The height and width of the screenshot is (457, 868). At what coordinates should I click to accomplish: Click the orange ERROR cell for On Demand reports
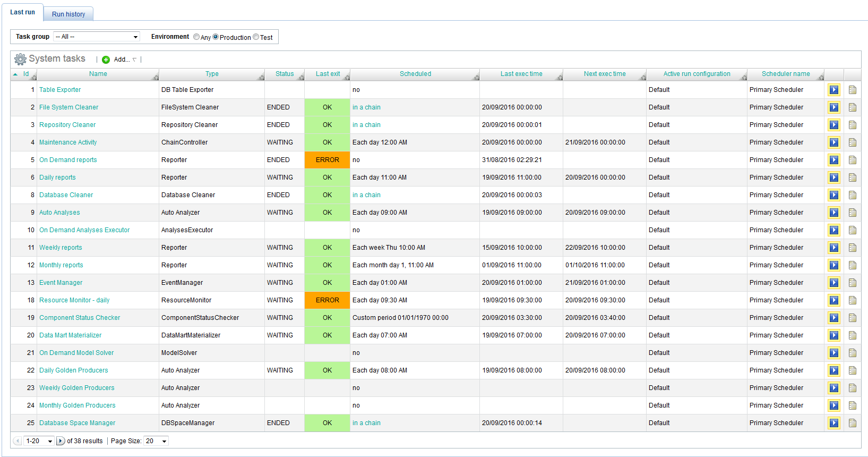click(x=327, y=160)
